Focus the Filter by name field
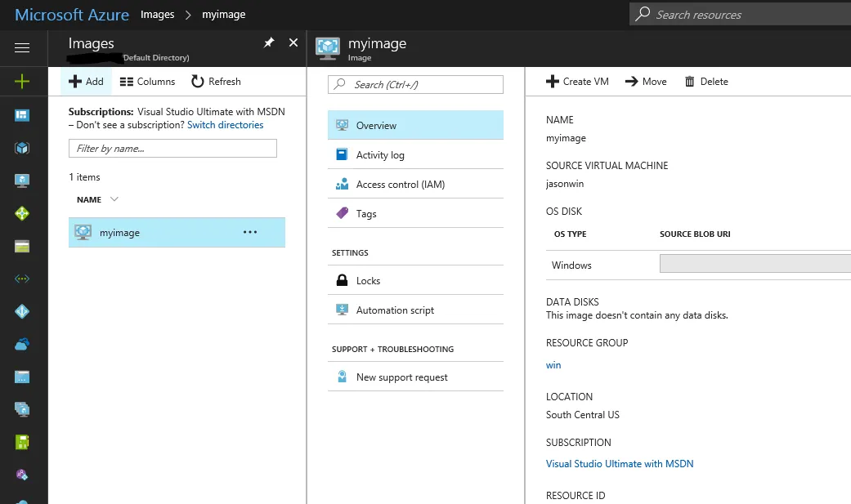This screenshot has height=504, width=851. point(172,149)
